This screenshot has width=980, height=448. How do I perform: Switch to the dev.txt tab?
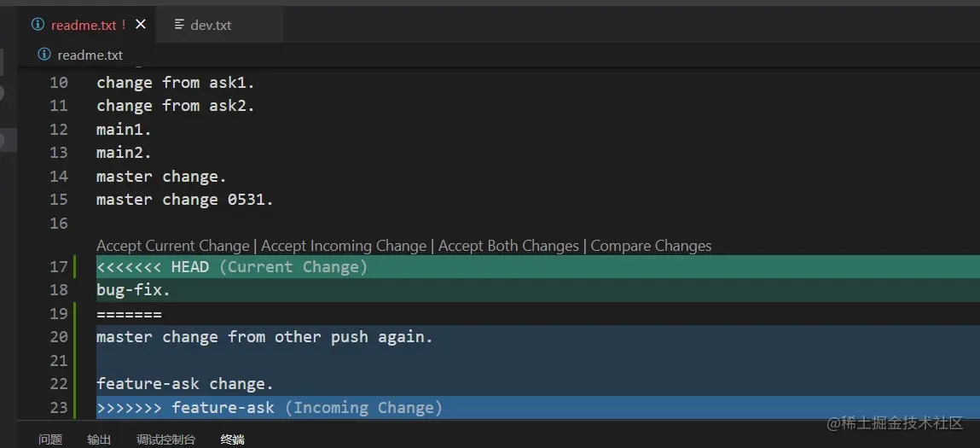[211, 25]
